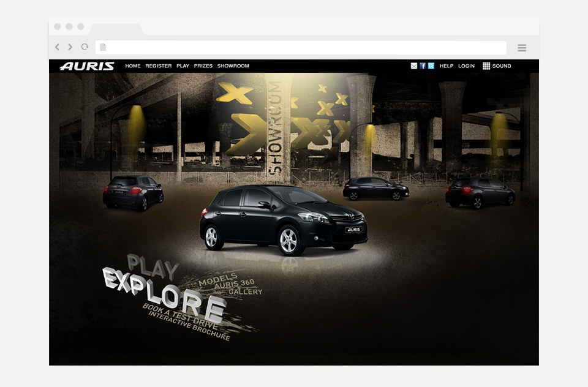Open the Gallery link
This screenshot has width=588, height=387.
pyautogui.click(x=245, y=291)
